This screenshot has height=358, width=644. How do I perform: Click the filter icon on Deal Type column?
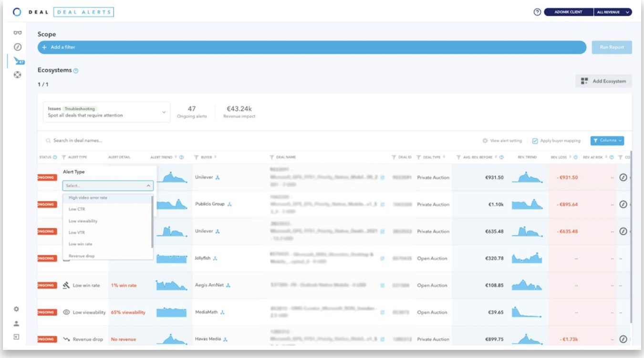418,157
